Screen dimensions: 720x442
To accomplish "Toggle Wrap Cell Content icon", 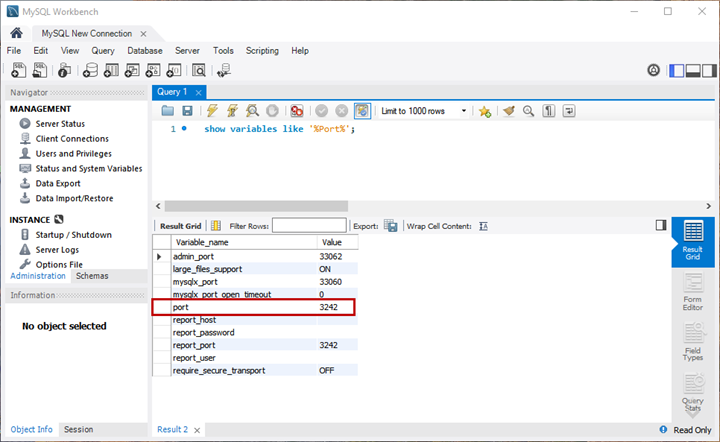I will [484, 226].
